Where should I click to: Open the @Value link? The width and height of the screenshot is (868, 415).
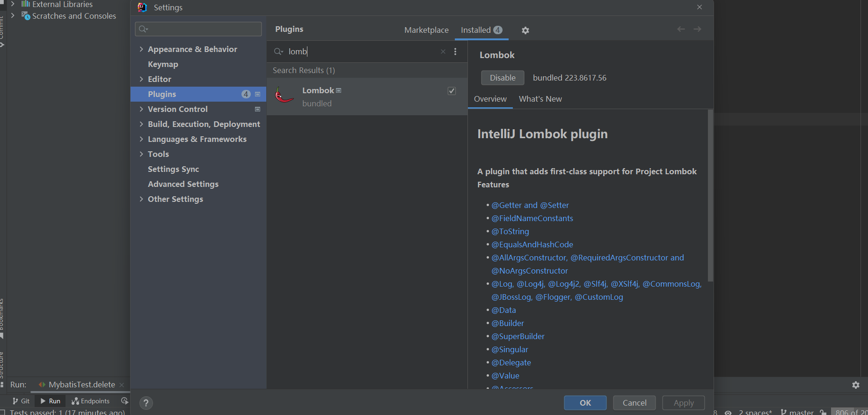point(505,376)
